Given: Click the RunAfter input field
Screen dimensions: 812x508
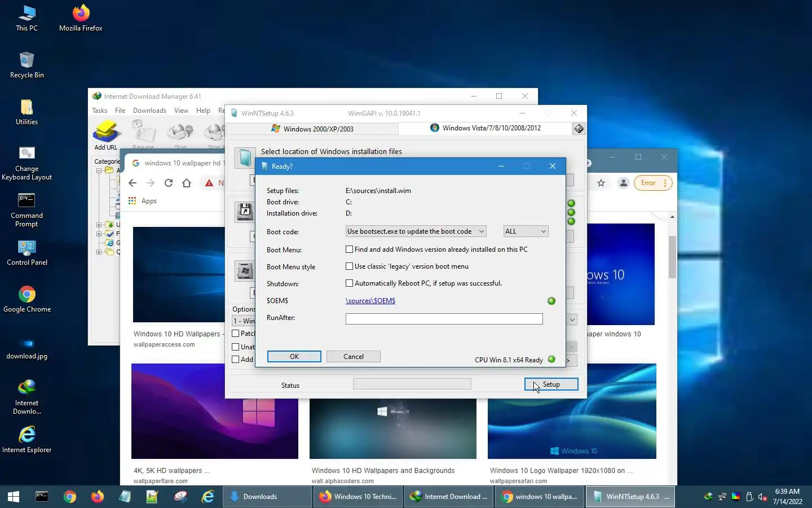Looking at the screenshot, I should (x=444, y=319).
